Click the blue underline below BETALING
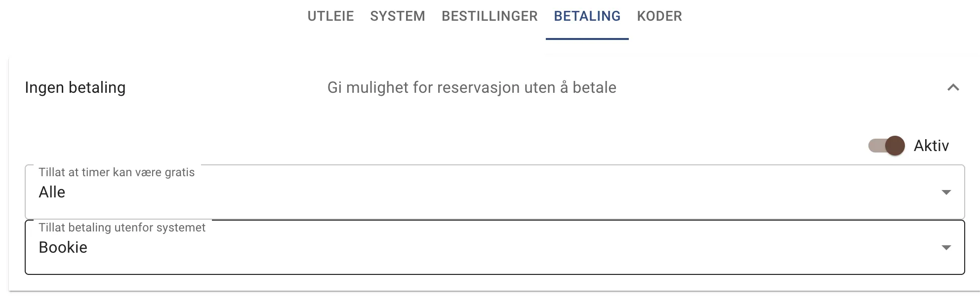 pyautogui.click(x=587, y=38)
